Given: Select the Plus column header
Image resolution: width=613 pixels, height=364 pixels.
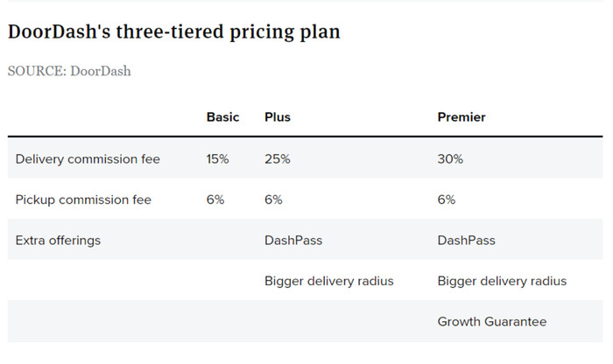Looking at the screenshot, I should (278, 117).
